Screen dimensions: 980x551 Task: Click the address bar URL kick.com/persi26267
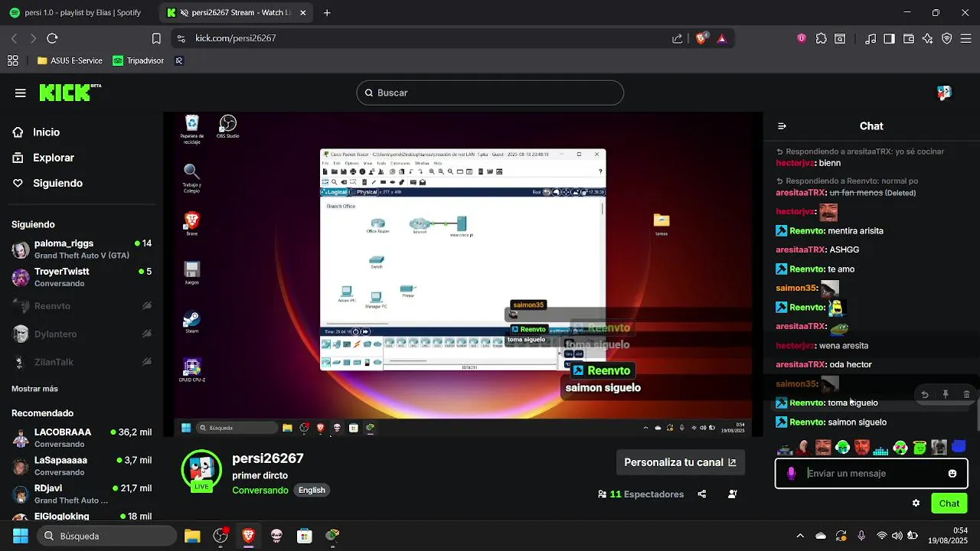pos(235,38)
